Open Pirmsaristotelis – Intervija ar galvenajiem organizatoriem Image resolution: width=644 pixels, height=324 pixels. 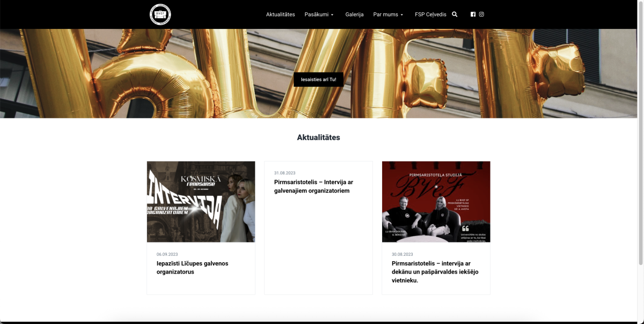(x=314, y=186)
